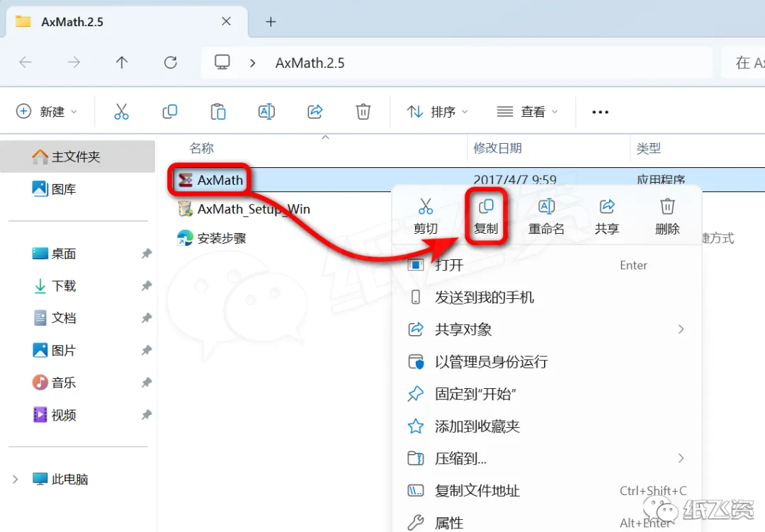The image size is (765, 532).
Task: Open the 查看 (View) dropdown
Action: (527, 112)
